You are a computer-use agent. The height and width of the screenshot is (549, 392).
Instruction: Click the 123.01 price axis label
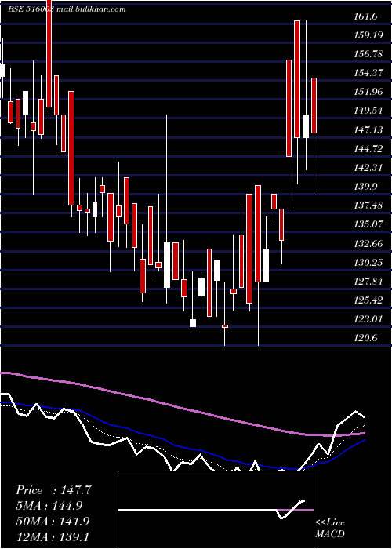[368, 319]
